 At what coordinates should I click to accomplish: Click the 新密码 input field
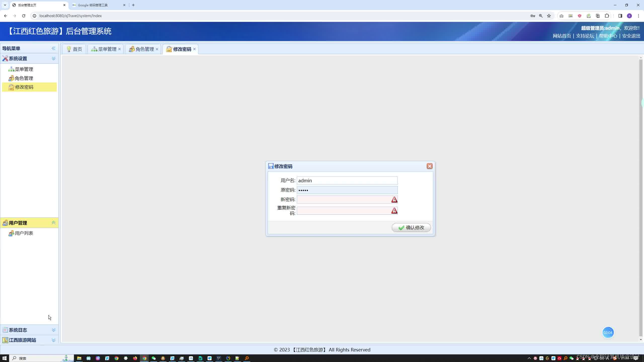(343, 200)
